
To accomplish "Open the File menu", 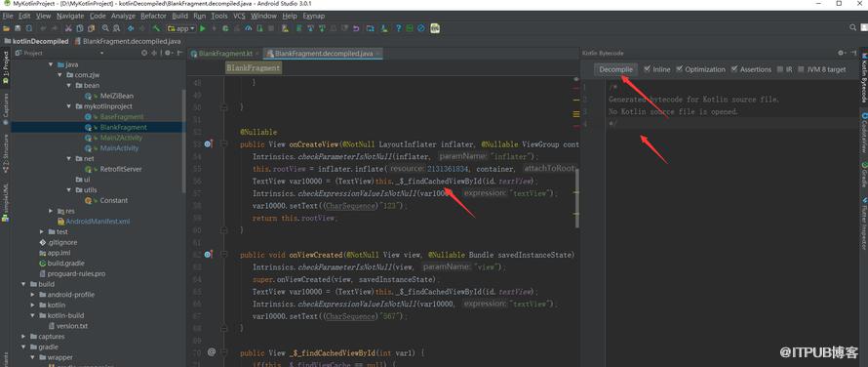I will 8,16.
